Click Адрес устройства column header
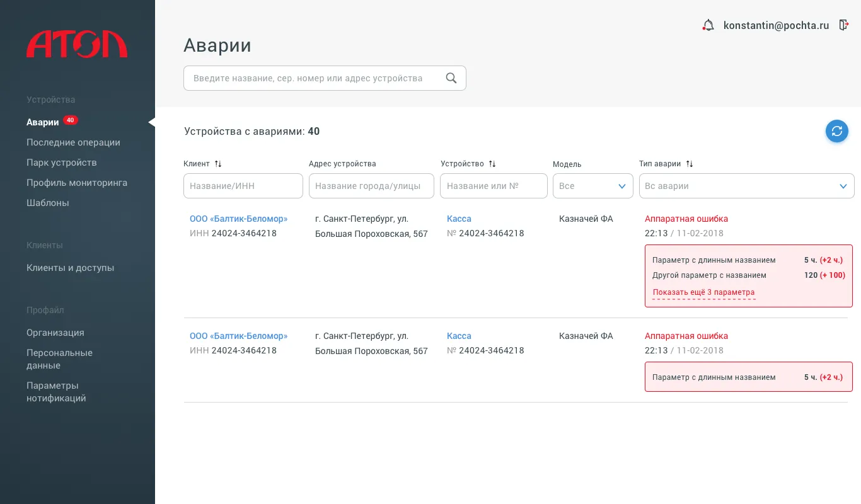Image resolution: width=861 pixels, height=504 pixels. (342, 164)
